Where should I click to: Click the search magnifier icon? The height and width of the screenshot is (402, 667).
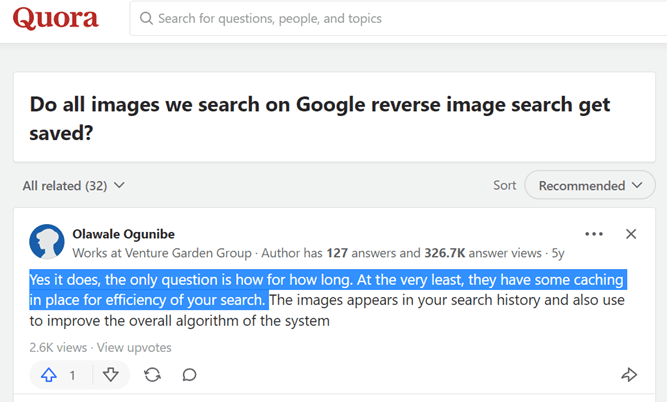click(146, 18)
